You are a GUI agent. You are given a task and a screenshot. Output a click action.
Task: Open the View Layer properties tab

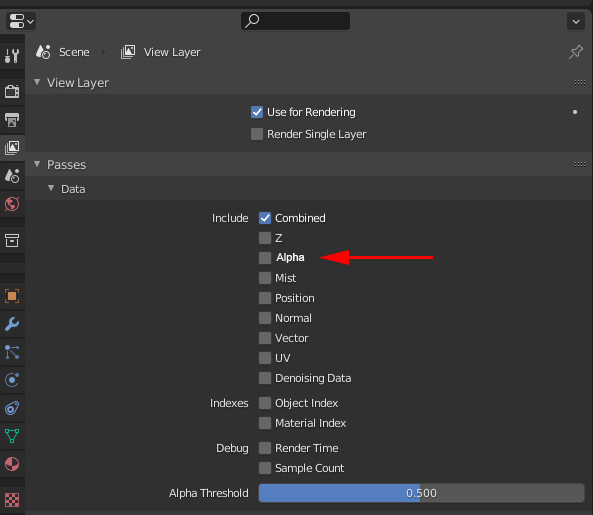click(x=12, y=147)
